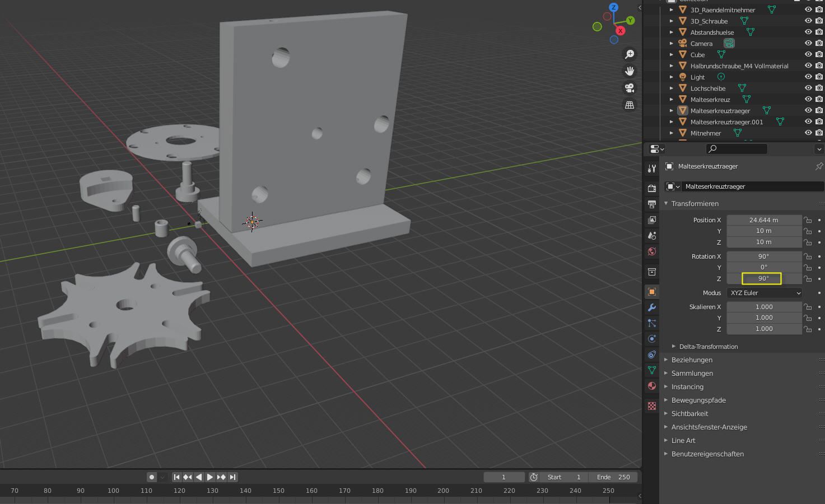The width and height of the screenshot is (825, 504).
Task: Expand Abstandshuelse tree row
Action: point(672,32)
